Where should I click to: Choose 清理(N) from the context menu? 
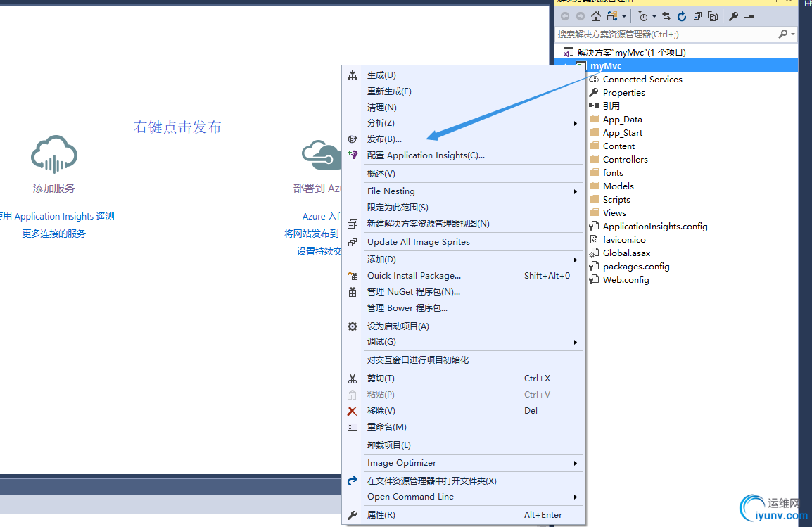click(x=464, y=107)
